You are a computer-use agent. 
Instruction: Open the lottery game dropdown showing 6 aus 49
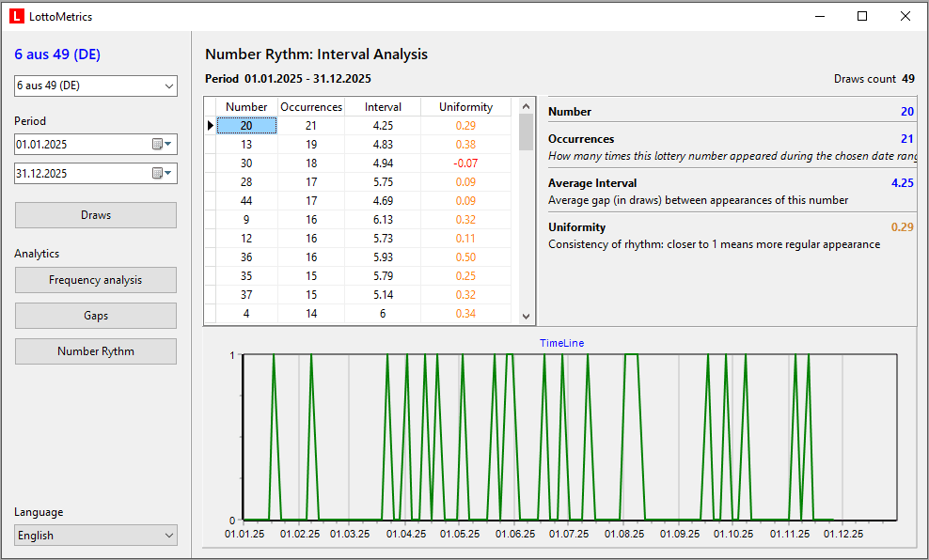169,86
